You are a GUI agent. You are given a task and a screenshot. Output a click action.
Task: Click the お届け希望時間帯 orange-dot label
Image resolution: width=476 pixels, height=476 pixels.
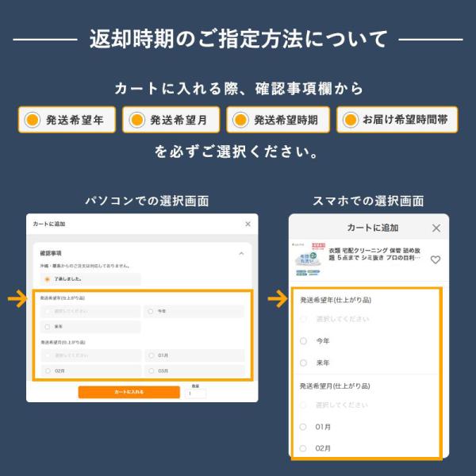397,120
